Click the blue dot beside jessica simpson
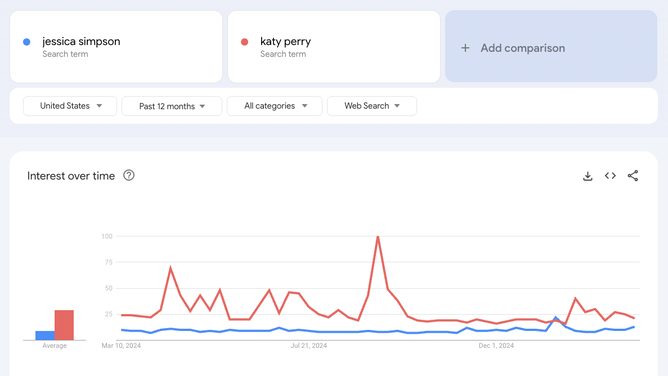Image resolution: width=668 pixels, height=376 pixels. click(26, 42)
